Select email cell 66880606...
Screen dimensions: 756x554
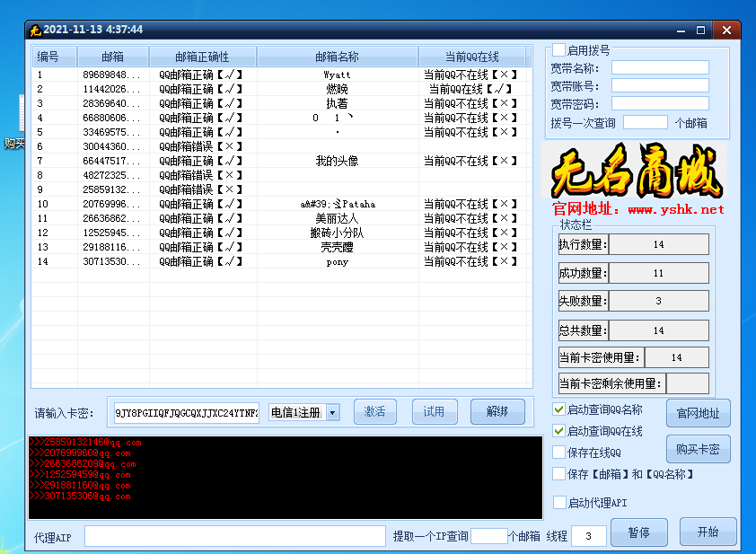click(112, 118)
